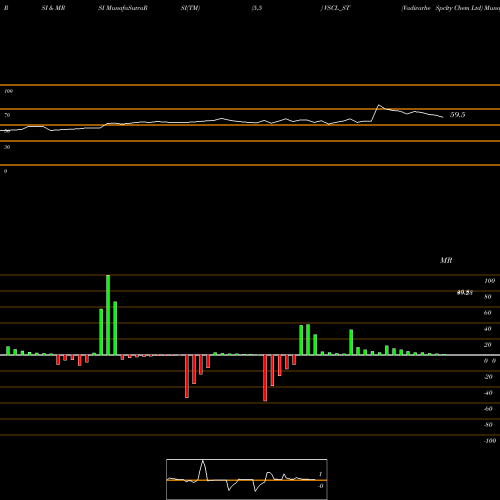Click the "80" label on MR axis
Viewport: 500px width, 500px height.
(x=488, y=297)
